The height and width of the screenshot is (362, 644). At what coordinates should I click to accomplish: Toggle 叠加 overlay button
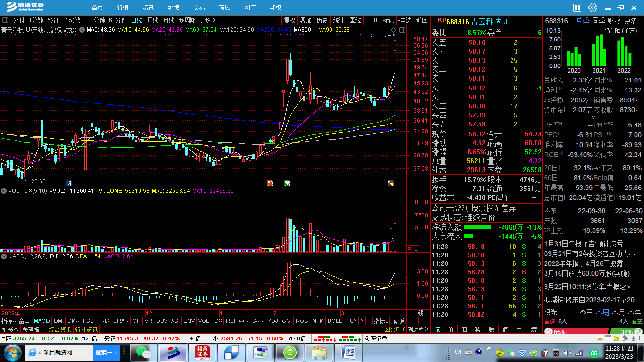tap(306, 20)
